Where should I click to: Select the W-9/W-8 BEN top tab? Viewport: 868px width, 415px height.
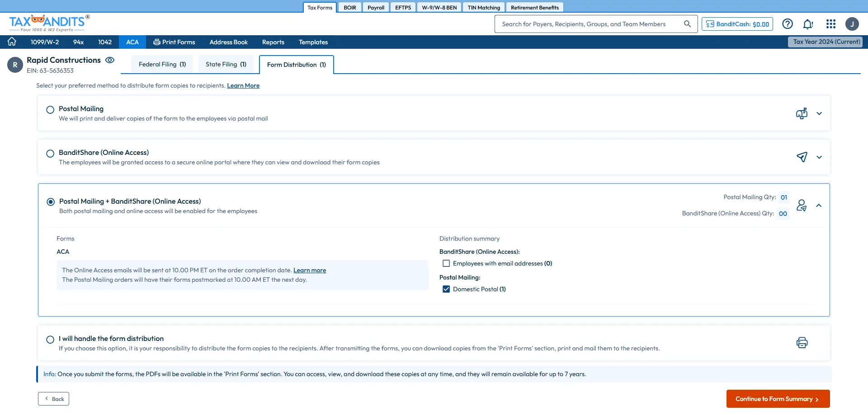[x=439, y=8]
